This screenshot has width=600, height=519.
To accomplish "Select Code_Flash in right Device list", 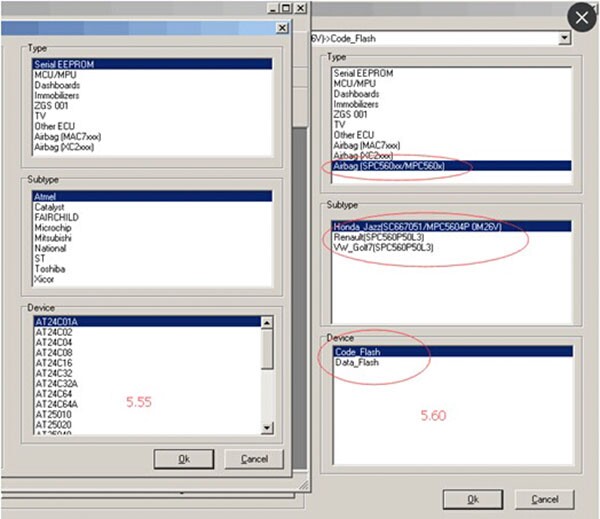I will point(358,352).
